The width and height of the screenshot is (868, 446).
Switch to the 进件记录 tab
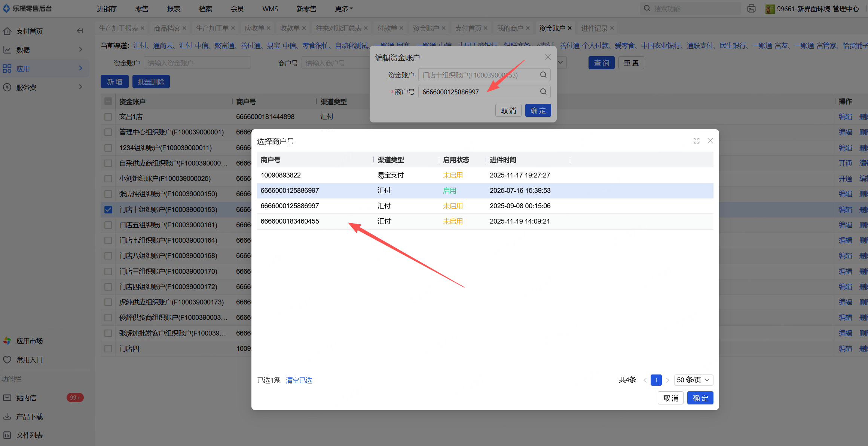(594, 28)
